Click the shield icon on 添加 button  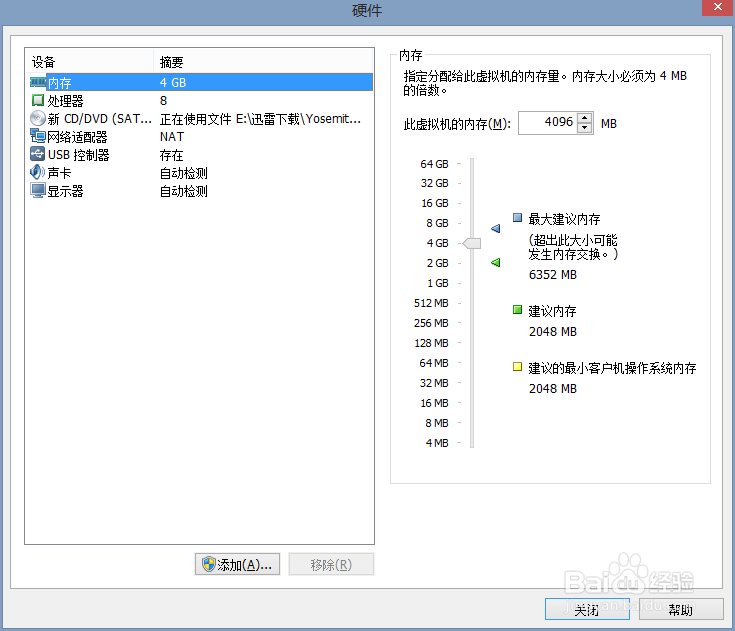208,564
